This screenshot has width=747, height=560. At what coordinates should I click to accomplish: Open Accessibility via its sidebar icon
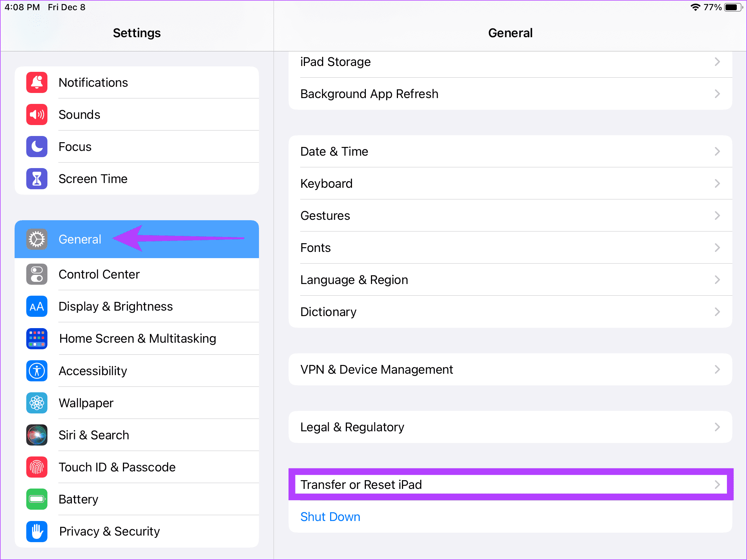point(36,371)
